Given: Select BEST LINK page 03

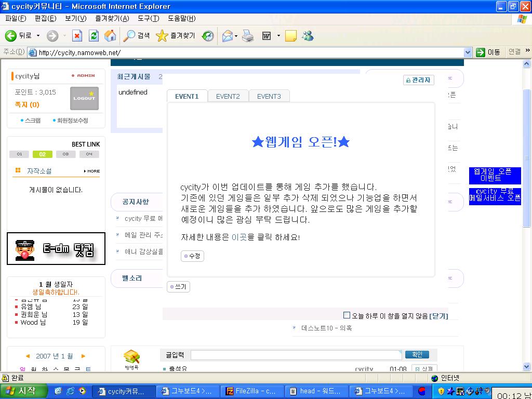Looking at the screenshot, I should point(65,154).
